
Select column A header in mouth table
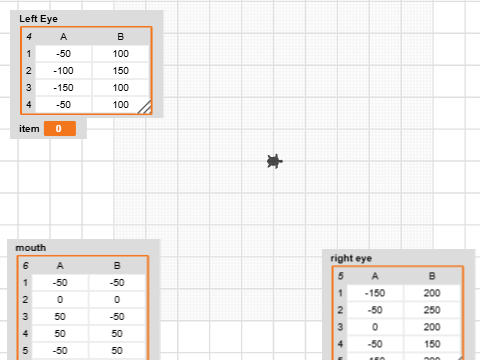[x=60, y=266]
